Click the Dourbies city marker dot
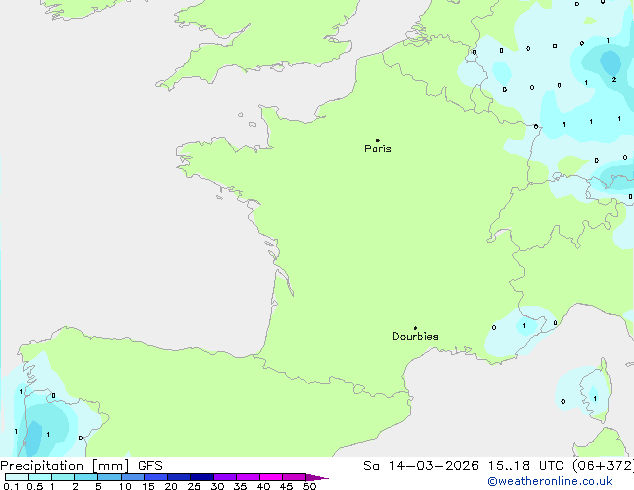Screen dimensions: 634x490 (415, 328)
